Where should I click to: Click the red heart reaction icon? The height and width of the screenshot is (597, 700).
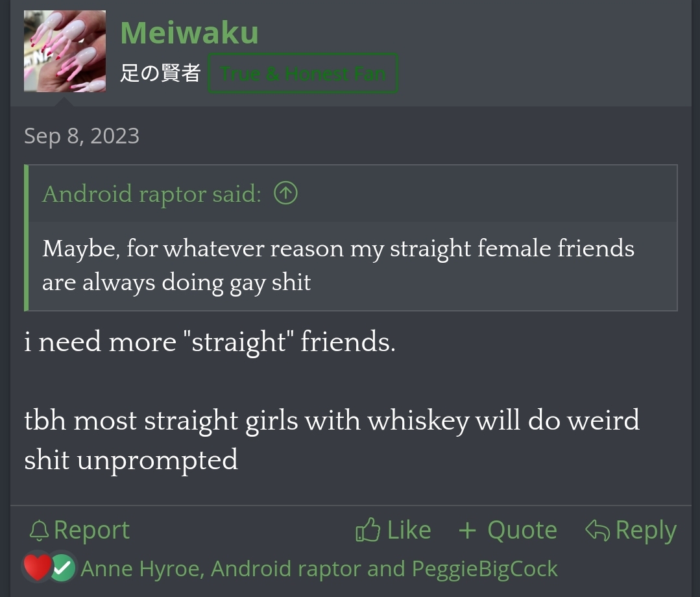tap(37, 568)
